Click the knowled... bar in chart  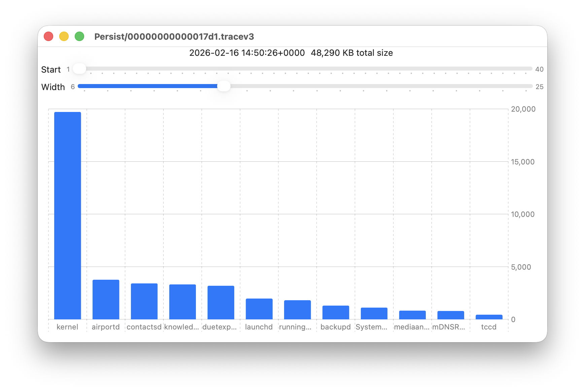(182, 302)
